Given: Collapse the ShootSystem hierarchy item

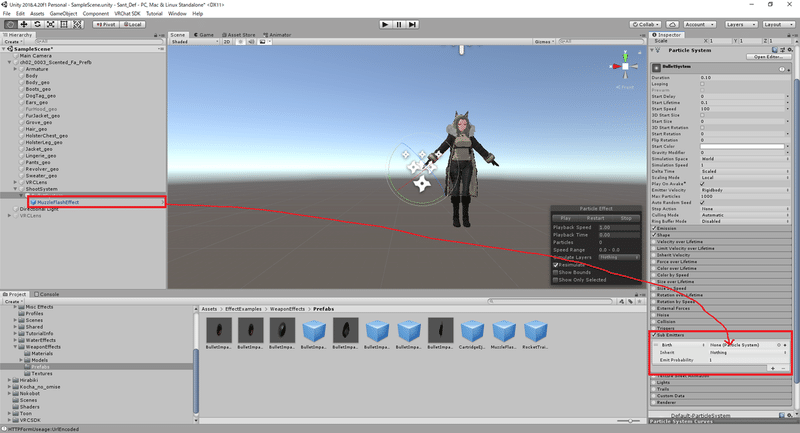Looking at the screenshot, I should pos(15,189).
